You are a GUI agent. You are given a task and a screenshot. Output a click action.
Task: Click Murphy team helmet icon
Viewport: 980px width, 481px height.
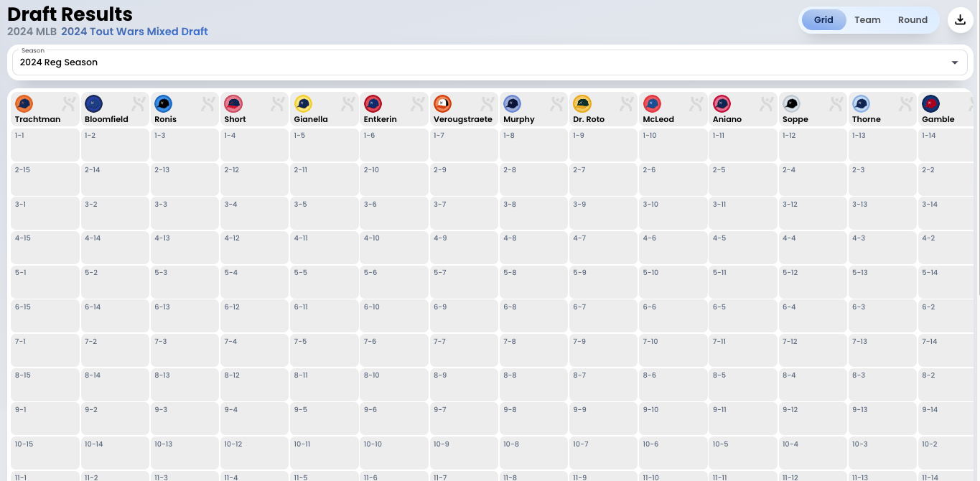(512, 103)
